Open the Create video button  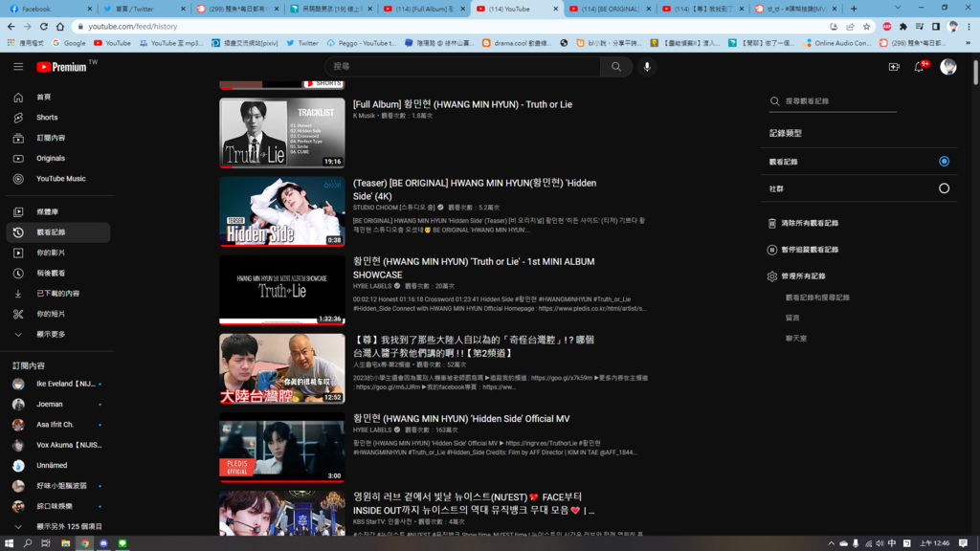(x=894, y=67)
